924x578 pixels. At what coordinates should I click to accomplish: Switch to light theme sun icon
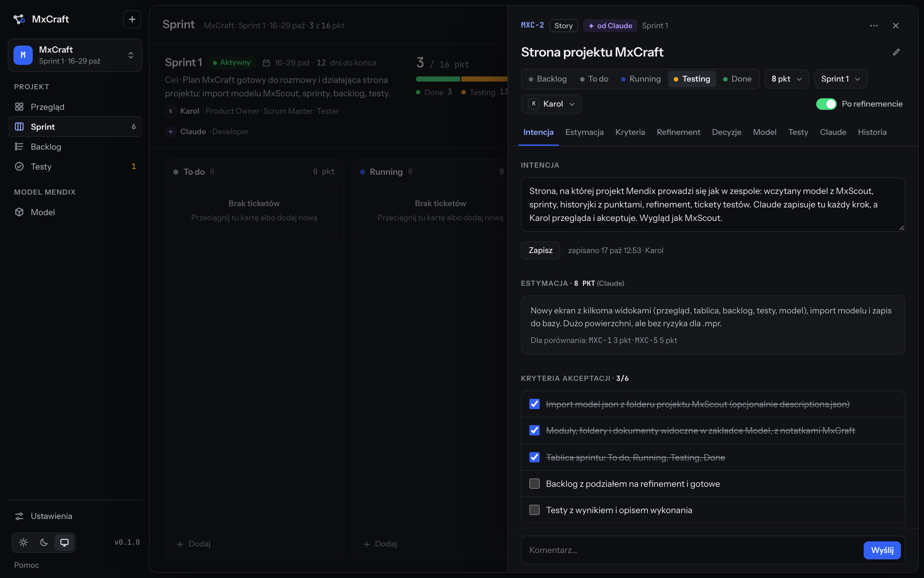[23, 542]
